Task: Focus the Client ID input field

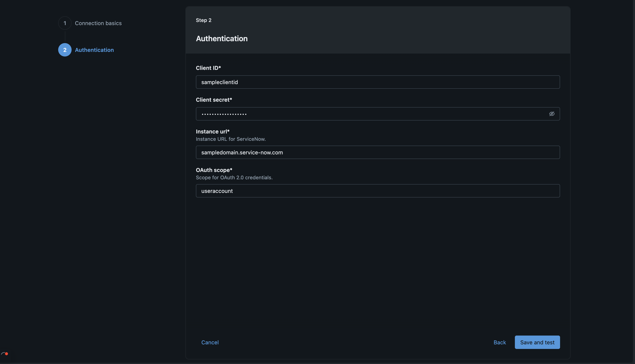Action: tap(378, 82)
